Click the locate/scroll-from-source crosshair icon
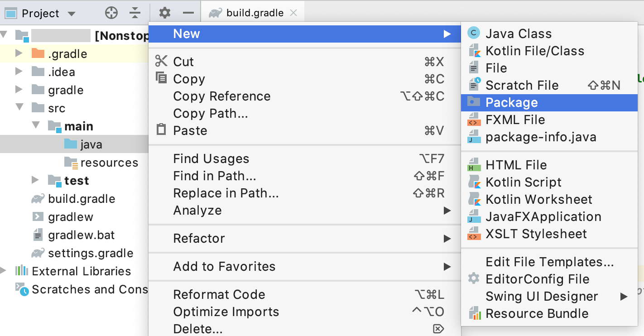644x336 pixels. tap(111, 13)
